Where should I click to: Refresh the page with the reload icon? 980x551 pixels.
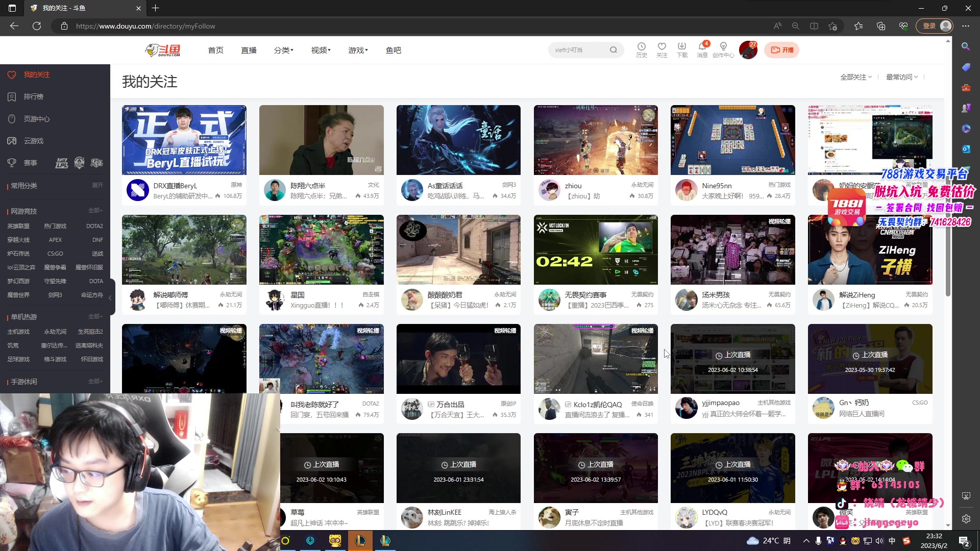click(x=37, y=26)
